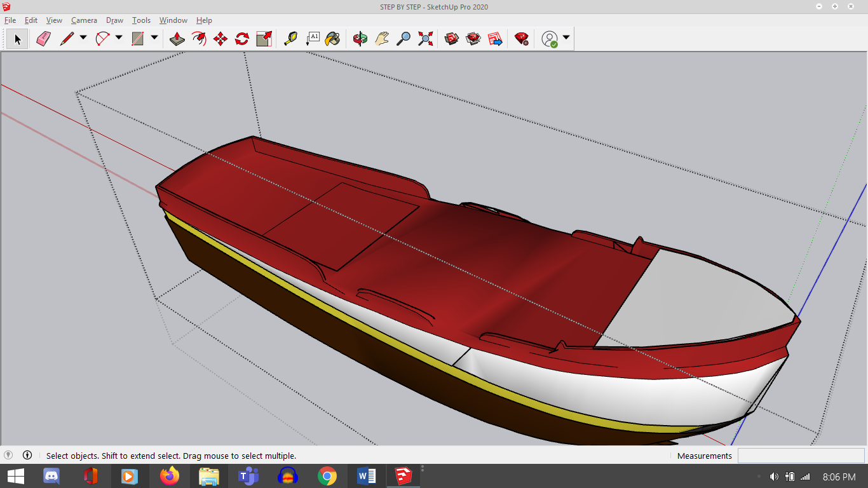The height and width of the screenshot is (488, 868).
Task: Open the 3D Warehouse
Action: click(x=452, y=39)
